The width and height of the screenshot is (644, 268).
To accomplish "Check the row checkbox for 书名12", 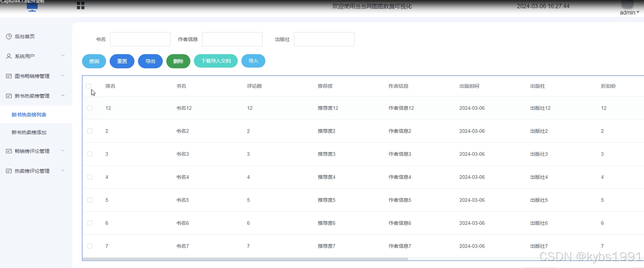I will tap(90, 108).
